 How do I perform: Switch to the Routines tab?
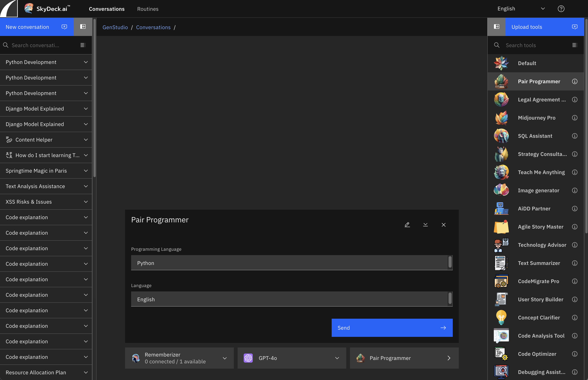point(148,9)
